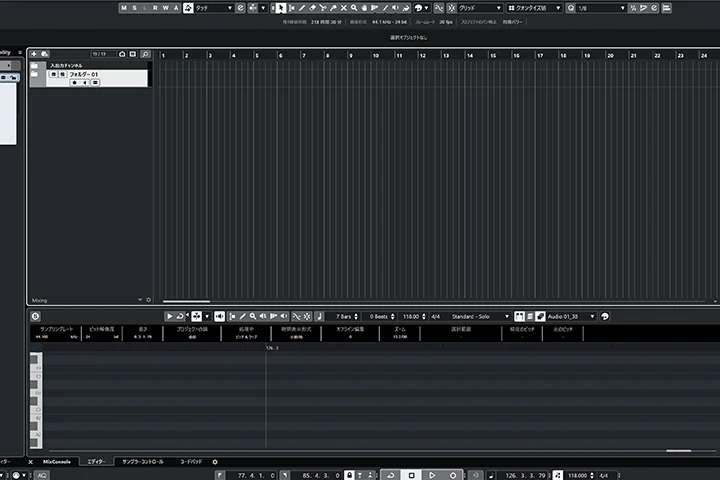Open Audio 01_38 event selector dropdown
Viewport: 720px width, 480px height.
tap(571, 316)
